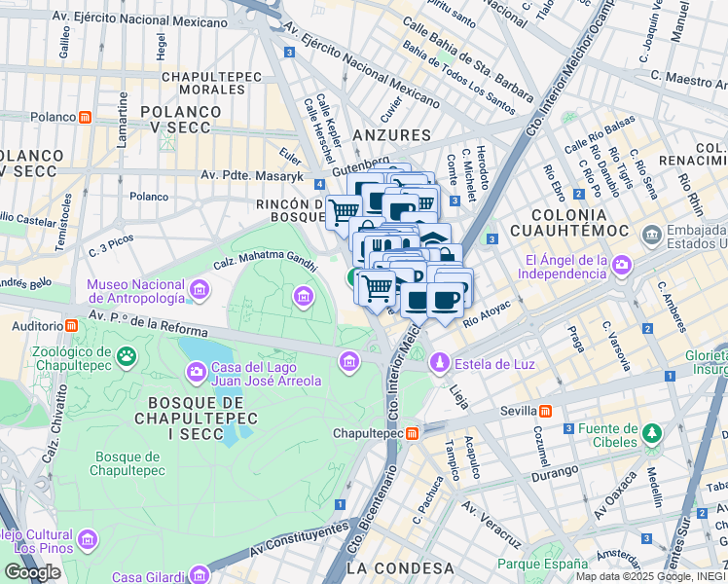This screenshot has width=728, height=584.
Task: Click El Ángel de la Independencia camera icon
Action: [622, 264]
